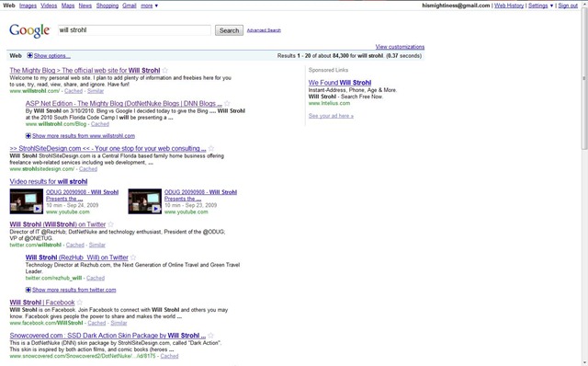Open the StrohlSiteDesign.com result link
Screen dimensions: 588x366
pos(108,148)
